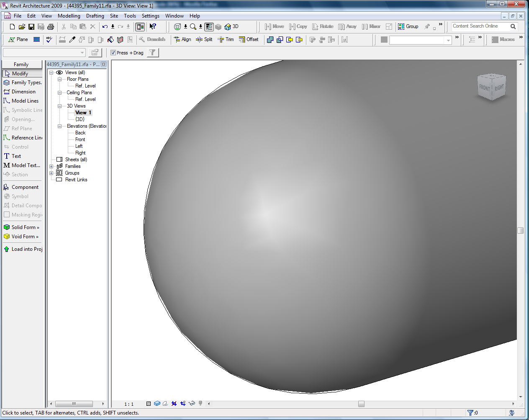Toggle the thin lines display button

pyautogui.click(x=209, y=27)
